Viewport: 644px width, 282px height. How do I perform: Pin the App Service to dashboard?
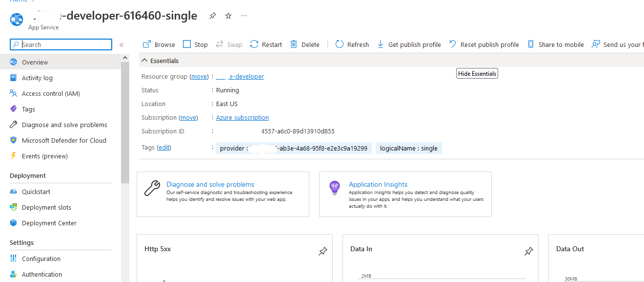pos(212,16)
